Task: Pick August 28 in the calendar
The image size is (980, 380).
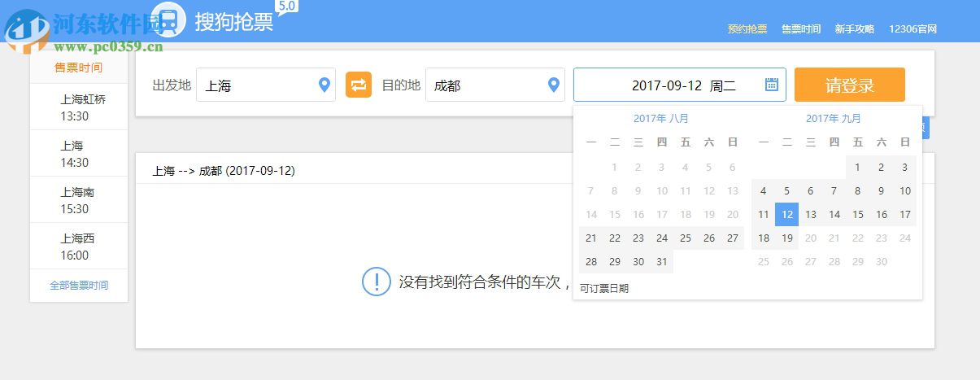Action: [x=591, y=262]
